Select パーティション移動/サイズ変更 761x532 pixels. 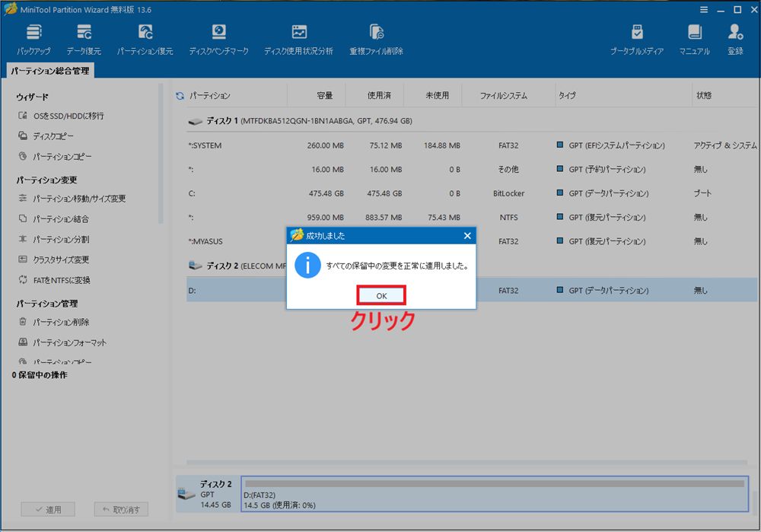[x=72, y=199]
